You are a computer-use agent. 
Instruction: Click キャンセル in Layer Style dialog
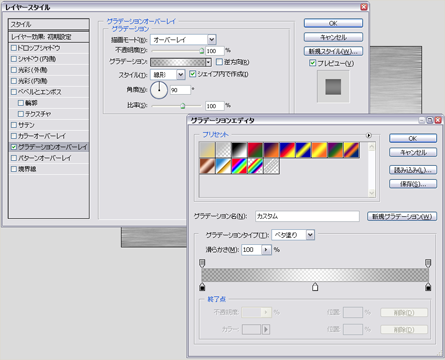[x=333, y=37]
